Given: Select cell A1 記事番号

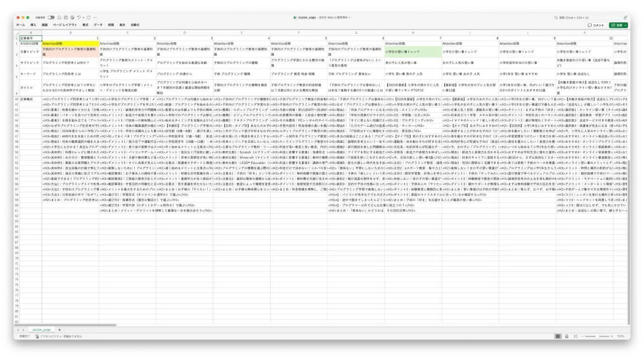Looking at the screenshot, I should coord(31,38).
